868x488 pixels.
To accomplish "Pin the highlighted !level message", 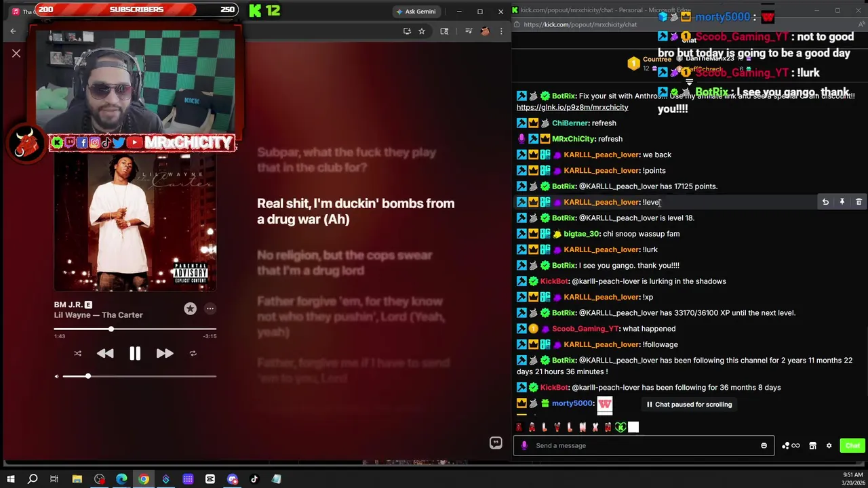I will (842, 202).
